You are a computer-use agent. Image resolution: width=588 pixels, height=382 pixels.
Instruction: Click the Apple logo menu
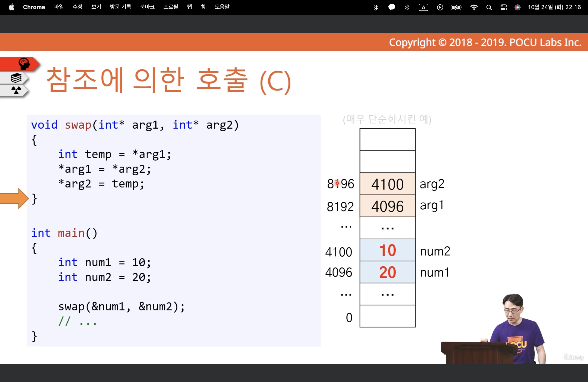tap(11, 7)
